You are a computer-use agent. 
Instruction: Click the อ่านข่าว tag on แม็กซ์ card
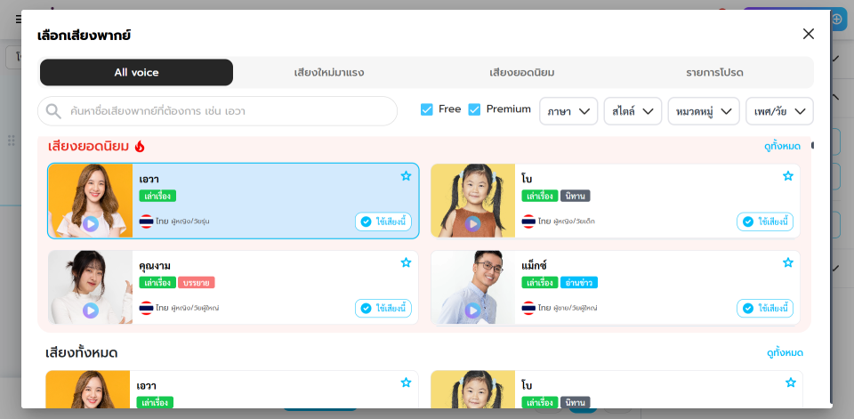[579, 282]
